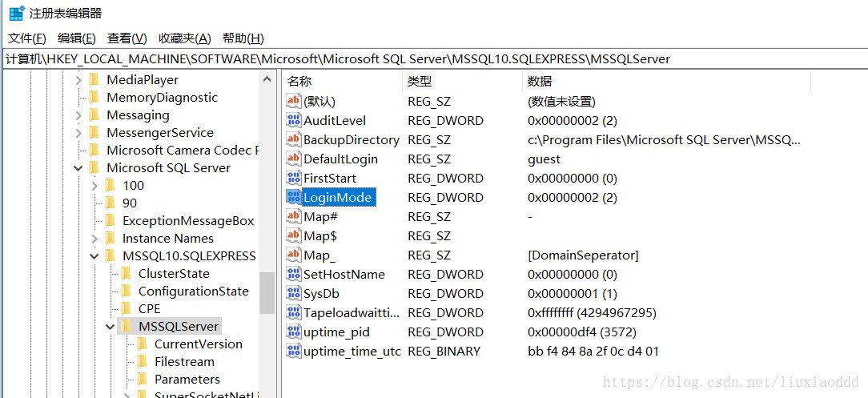
Task: Click the BackupDirectory string value icon
Action: [293, 140]
